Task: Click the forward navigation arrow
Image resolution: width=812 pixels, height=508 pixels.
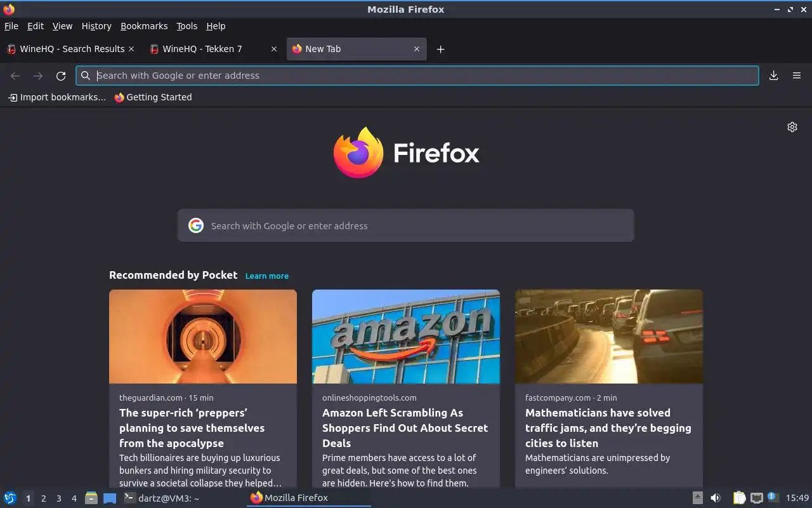Action: click(38, 76)
